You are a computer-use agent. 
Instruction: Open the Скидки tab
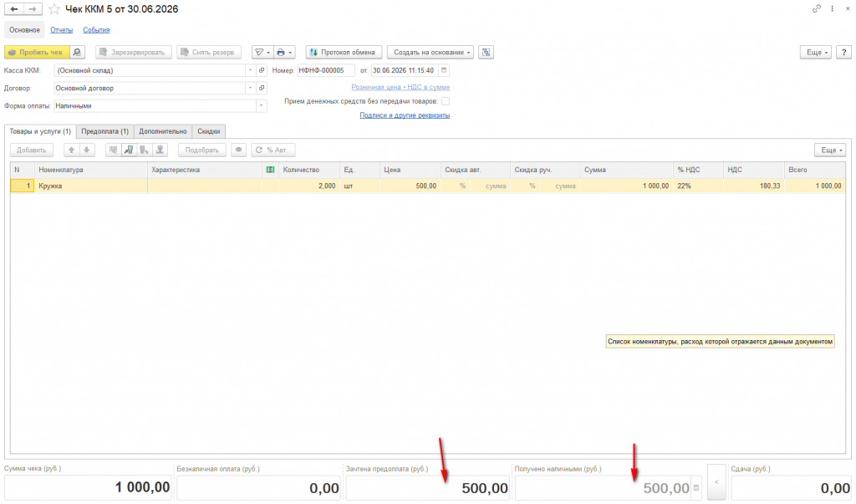208,131
